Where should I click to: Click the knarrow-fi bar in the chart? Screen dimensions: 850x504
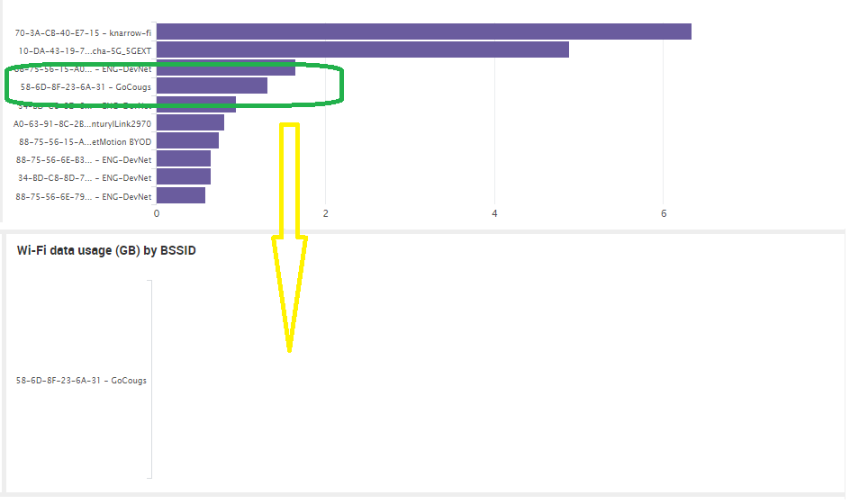[424, 31]
